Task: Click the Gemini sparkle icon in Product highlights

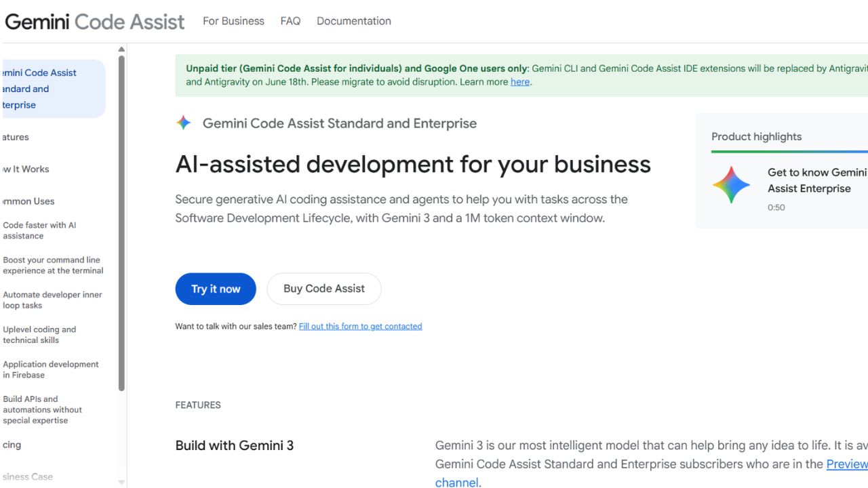Action: coord(732,185)
